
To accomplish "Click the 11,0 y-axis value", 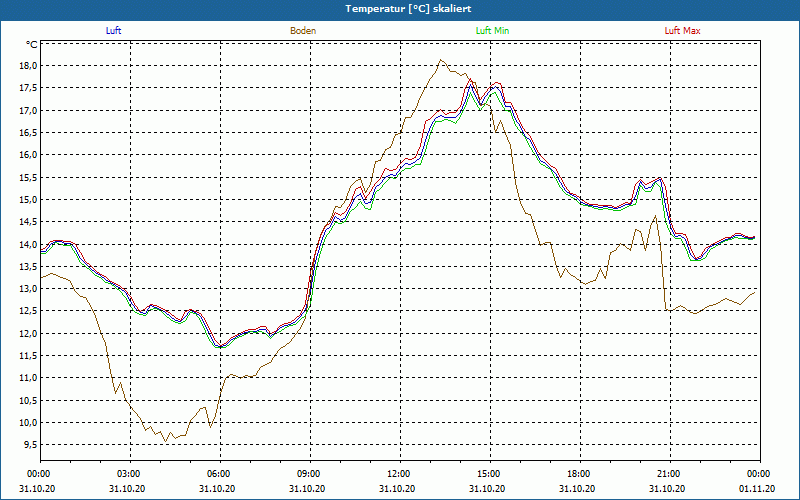I will [29, 378].
